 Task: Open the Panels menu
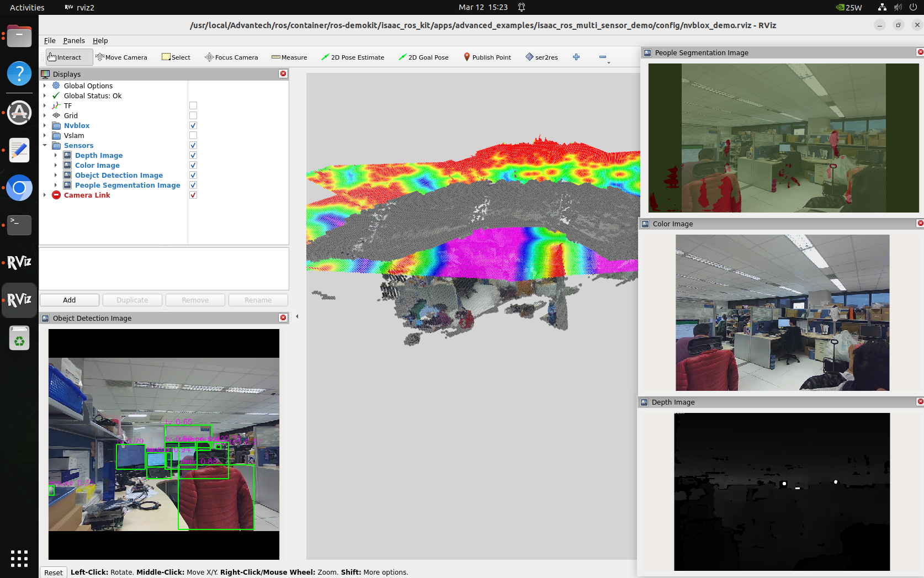coord(73,41)
